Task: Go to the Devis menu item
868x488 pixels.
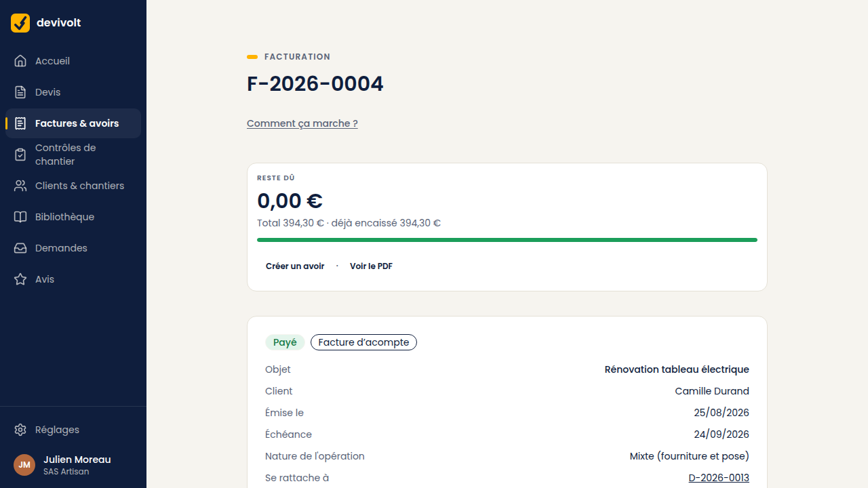Action: 73,92
